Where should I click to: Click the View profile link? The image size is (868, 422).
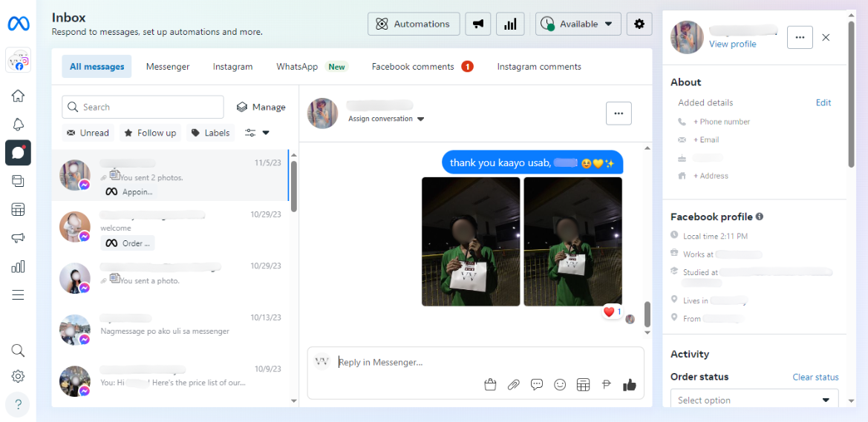(x=732, y=44)
